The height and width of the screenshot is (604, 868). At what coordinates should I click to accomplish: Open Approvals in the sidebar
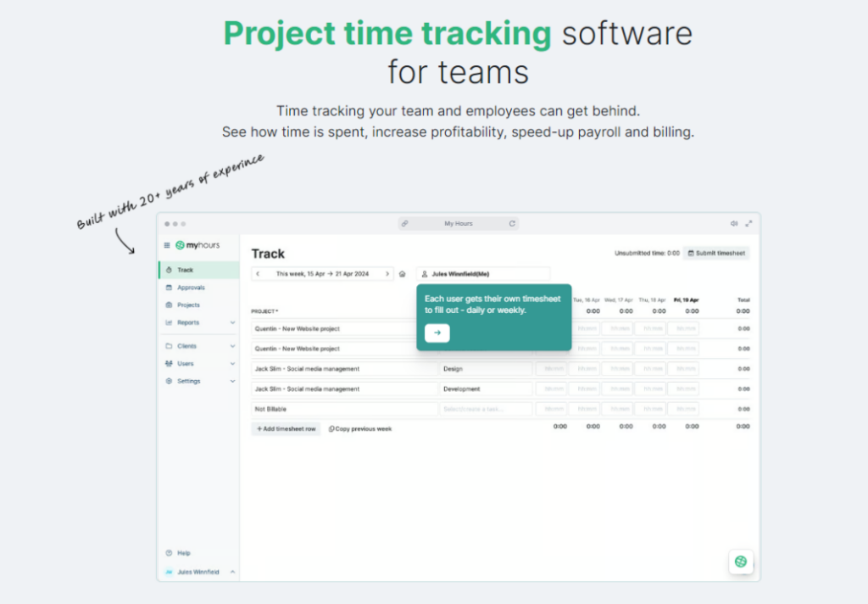pos(191,288)
